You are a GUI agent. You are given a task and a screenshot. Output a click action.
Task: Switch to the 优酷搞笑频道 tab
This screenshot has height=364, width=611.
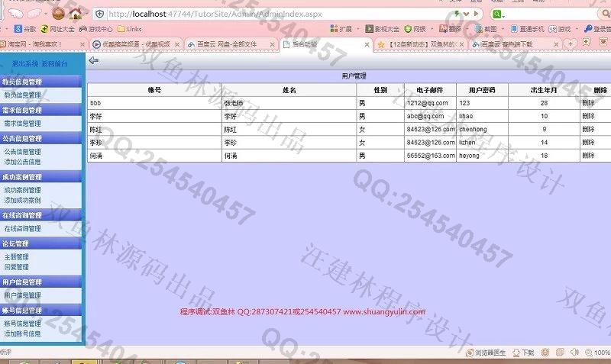click(x=136, y=44)
